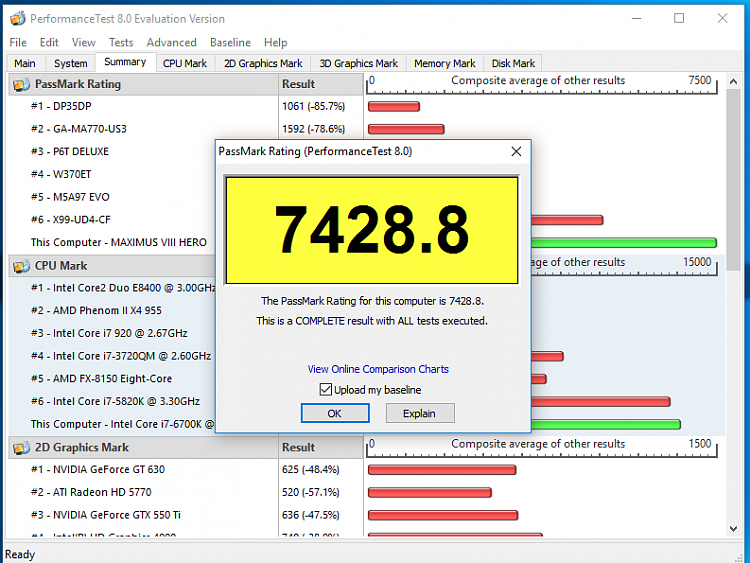Click the PassMark Rating section icon
The image size is (750, 563).
click(x=21, y=85)
